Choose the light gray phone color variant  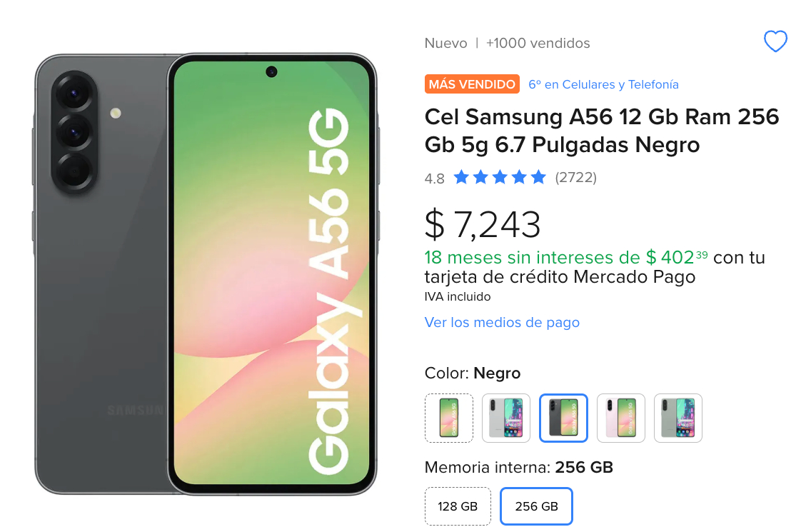[506, 418]
